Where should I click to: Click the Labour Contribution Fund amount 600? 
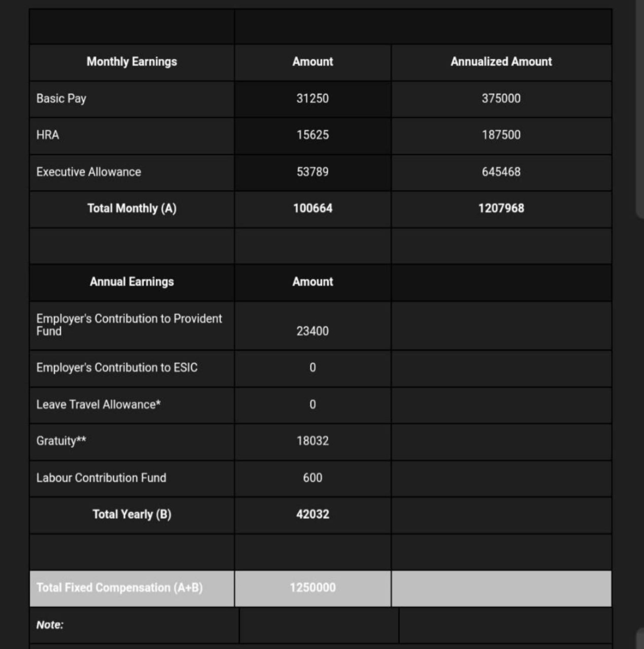pyautogui.click(x=312, y=478)
